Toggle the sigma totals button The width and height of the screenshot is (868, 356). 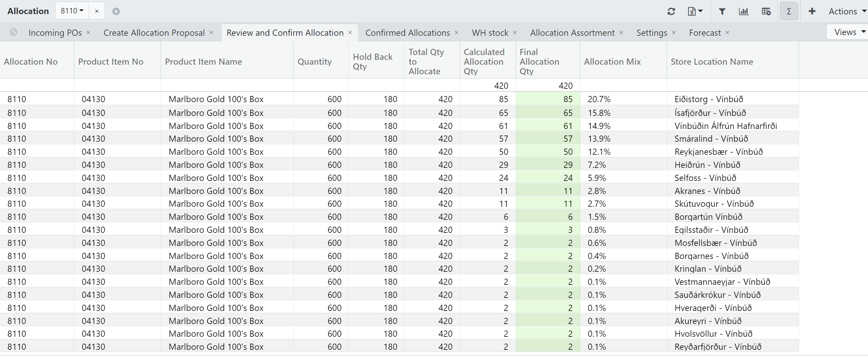click(x=789, y=11)
